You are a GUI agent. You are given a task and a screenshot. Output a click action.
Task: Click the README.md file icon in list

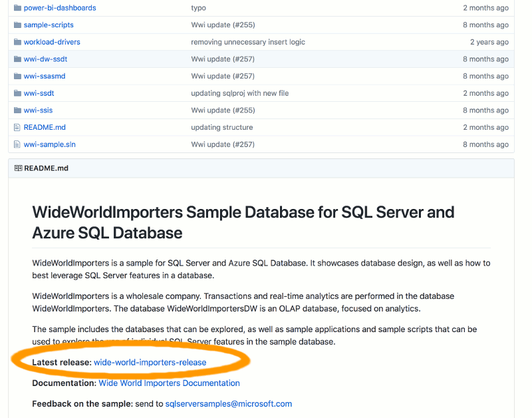(17, 127)
